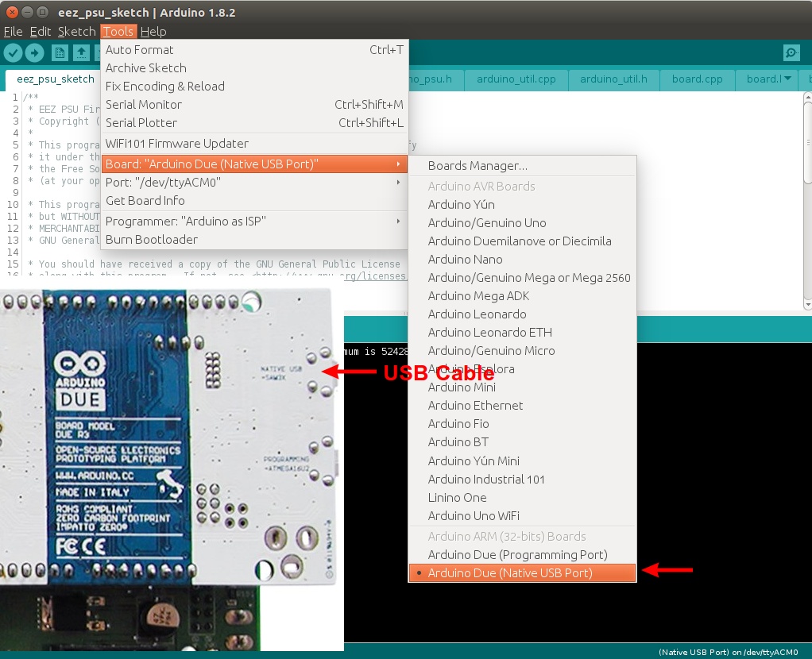Pick Arduino Ethernet board
812x659 pixels.
tap(523, 406)
